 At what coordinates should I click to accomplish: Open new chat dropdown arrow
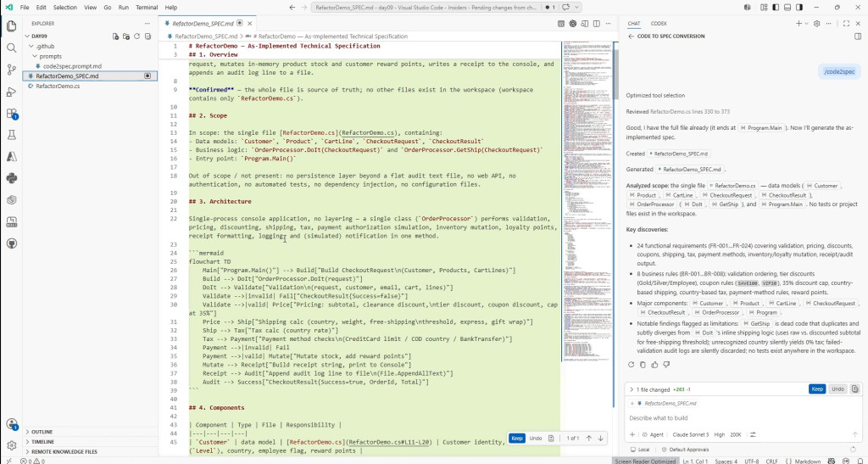806,23
